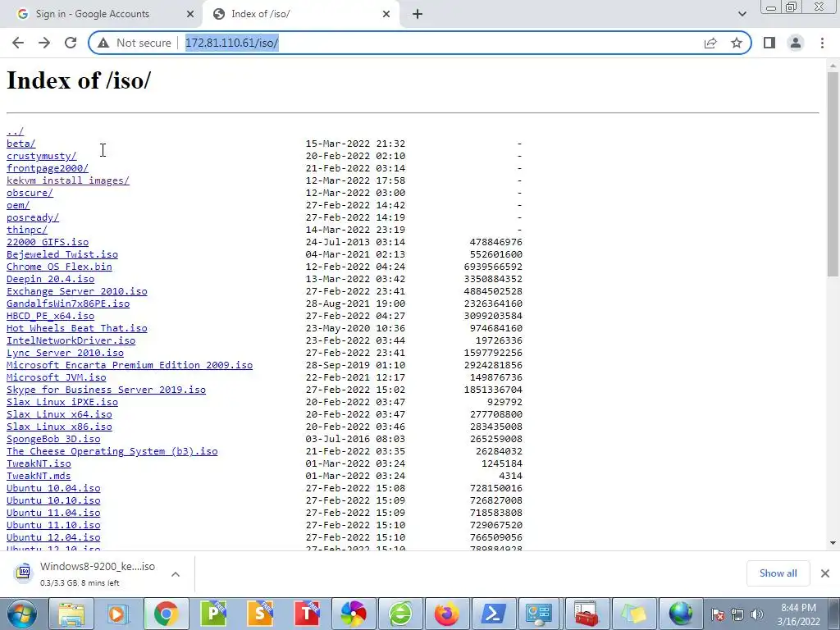
Task: Open the oem/ folder link
Action: 18,205
